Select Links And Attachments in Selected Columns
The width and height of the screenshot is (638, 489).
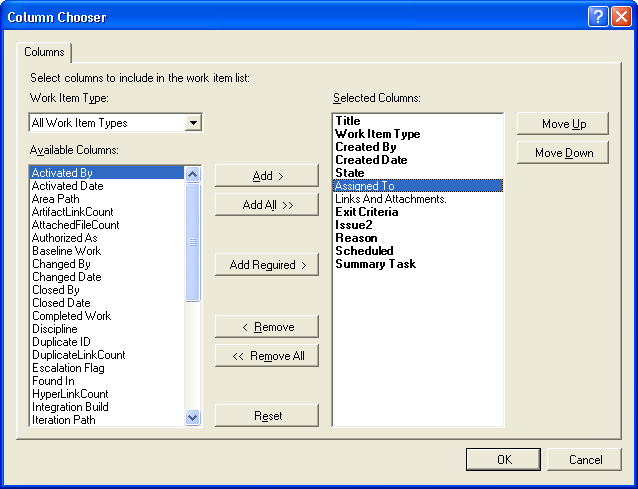coord(390,199)
